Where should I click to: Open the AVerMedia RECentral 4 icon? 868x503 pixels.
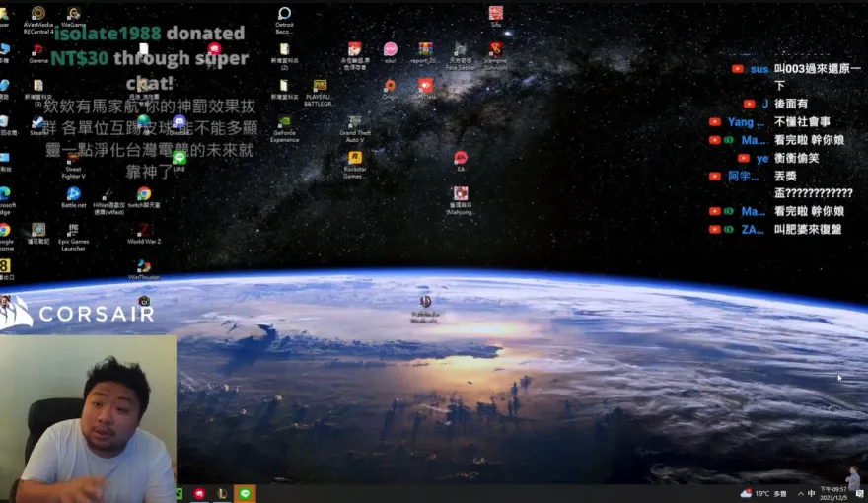tap(37, 15)
